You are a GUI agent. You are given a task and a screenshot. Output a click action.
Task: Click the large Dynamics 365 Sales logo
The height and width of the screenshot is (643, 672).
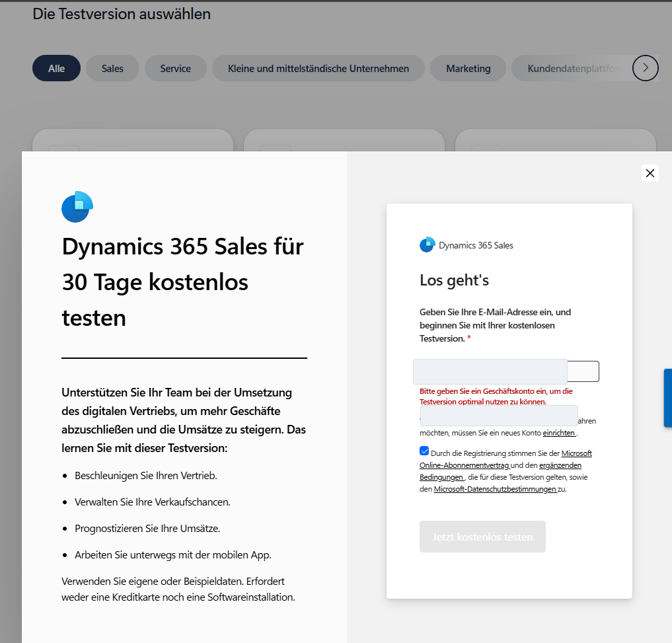77,207
